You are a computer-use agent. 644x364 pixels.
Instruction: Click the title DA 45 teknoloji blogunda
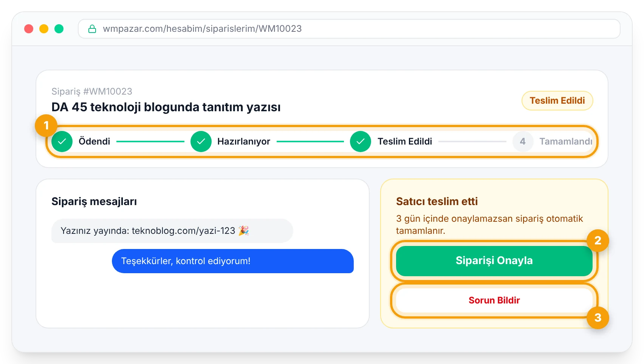166,107
